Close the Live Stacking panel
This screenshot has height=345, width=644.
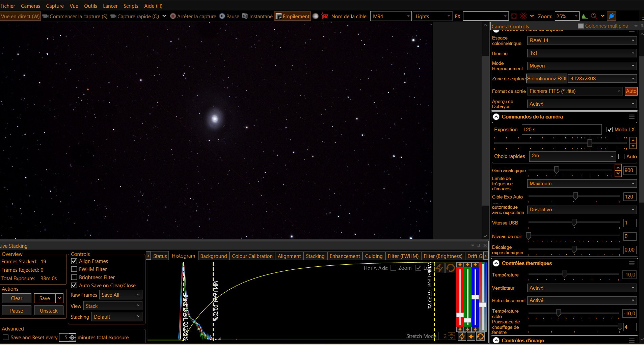pyautogui.click(x=485, y=245)
